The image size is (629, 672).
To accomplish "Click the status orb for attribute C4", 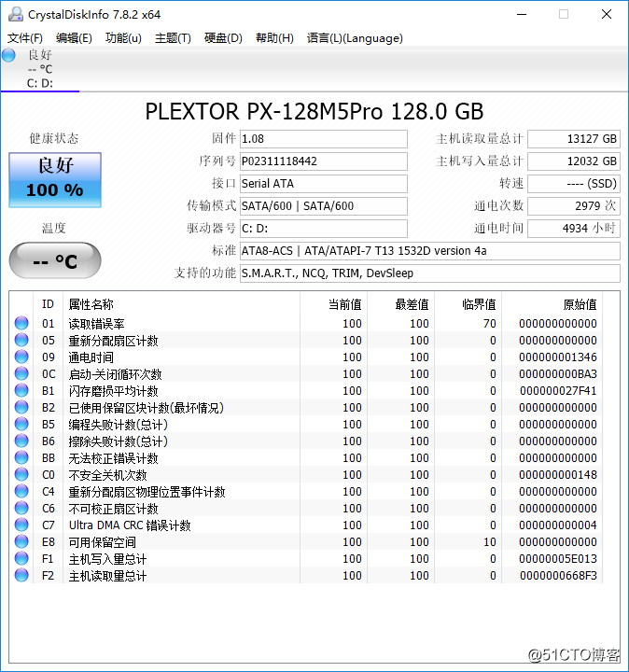I will [x=21, y=491].
